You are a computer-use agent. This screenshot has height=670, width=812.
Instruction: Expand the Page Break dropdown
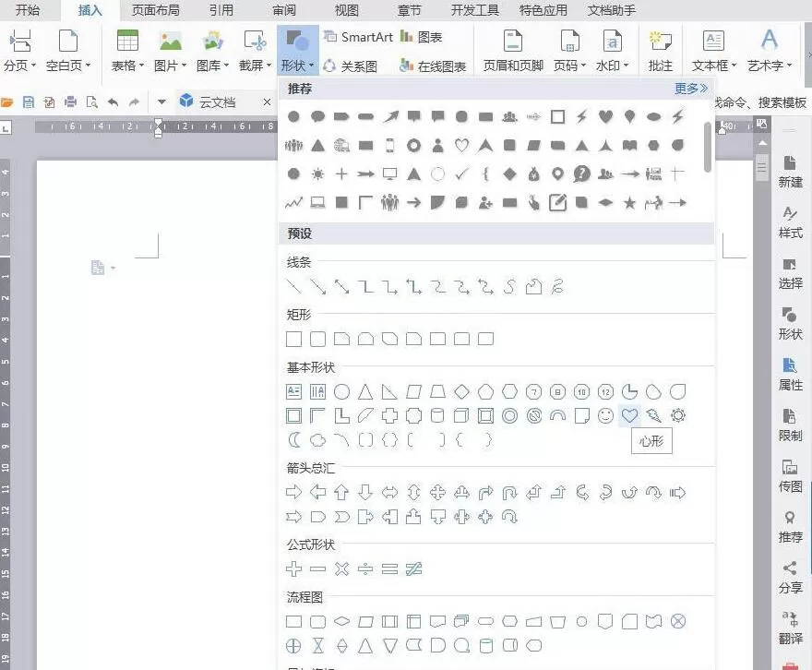point(20,50)
